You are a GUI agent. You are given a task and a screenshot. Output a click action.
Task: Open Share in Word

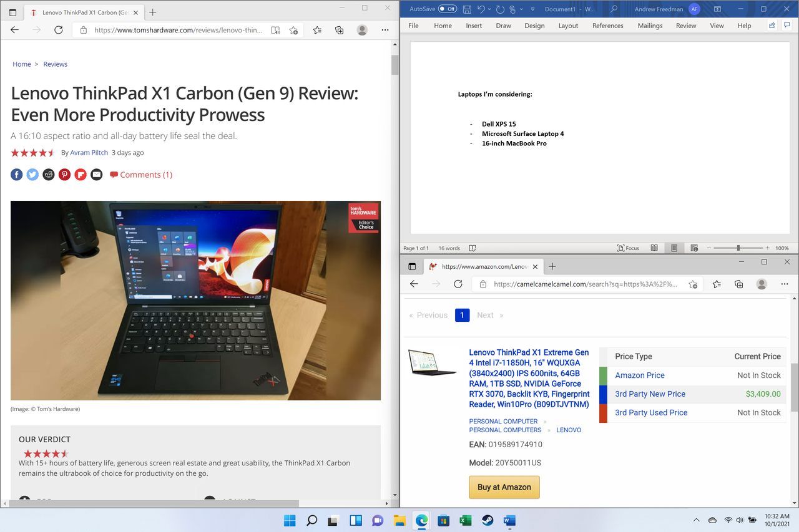coord(772,26)
